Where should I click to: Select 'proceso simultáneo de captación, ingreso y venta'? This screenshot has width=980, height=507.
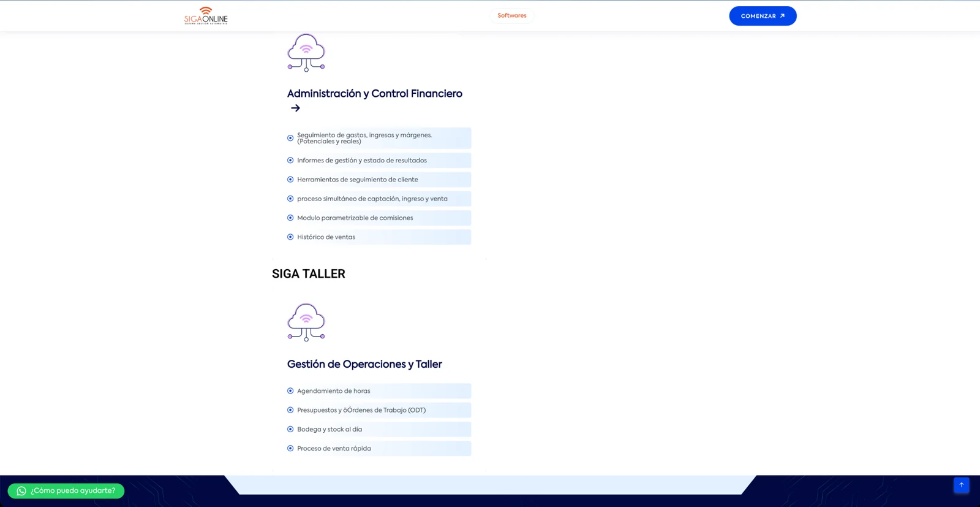click(372, 199)
